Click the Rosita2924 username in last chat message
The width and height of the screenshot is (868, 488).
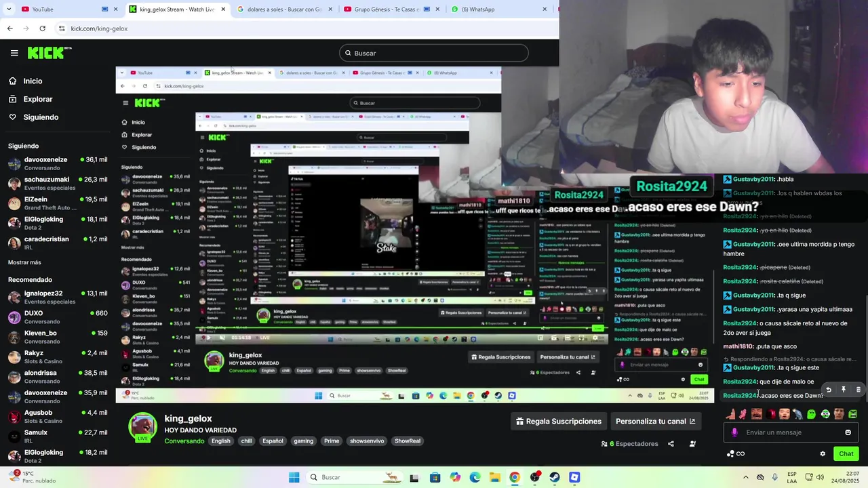click(x=740, y=395)
